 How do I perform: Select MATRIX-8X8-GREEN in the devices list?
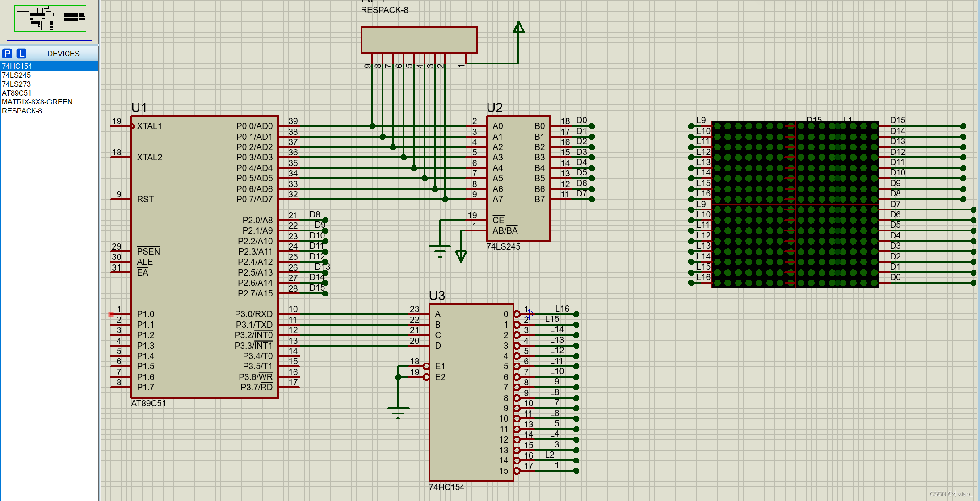click(37, 102)
